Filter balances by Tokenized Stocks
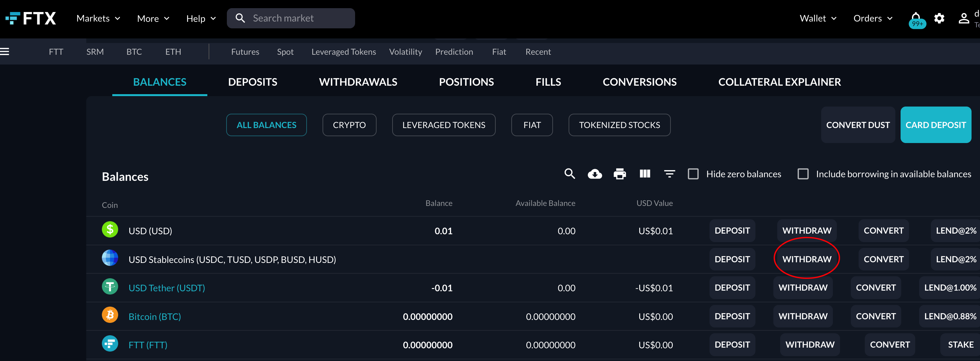 click(x=619, y=125)
